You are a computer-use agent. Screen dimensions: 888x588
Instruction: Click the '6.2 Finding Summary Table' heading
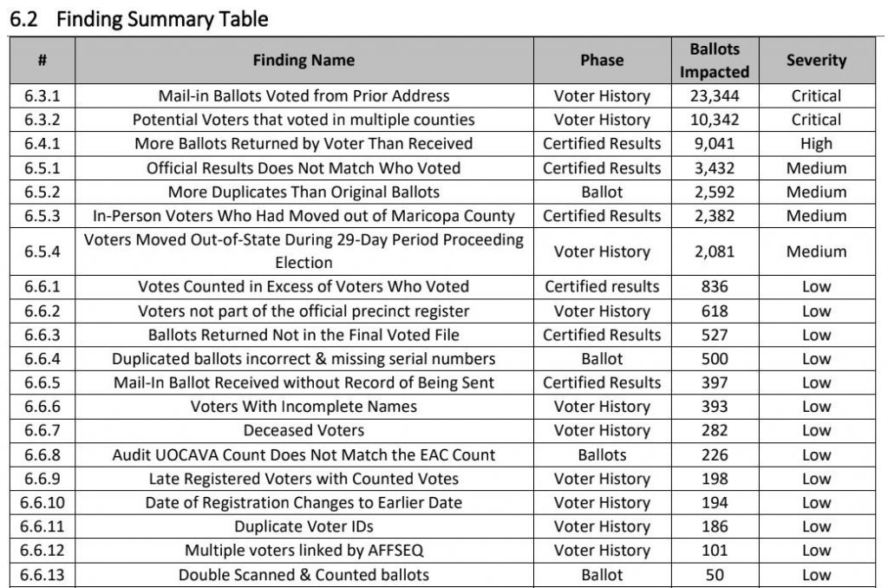click(x=139, y=18)
